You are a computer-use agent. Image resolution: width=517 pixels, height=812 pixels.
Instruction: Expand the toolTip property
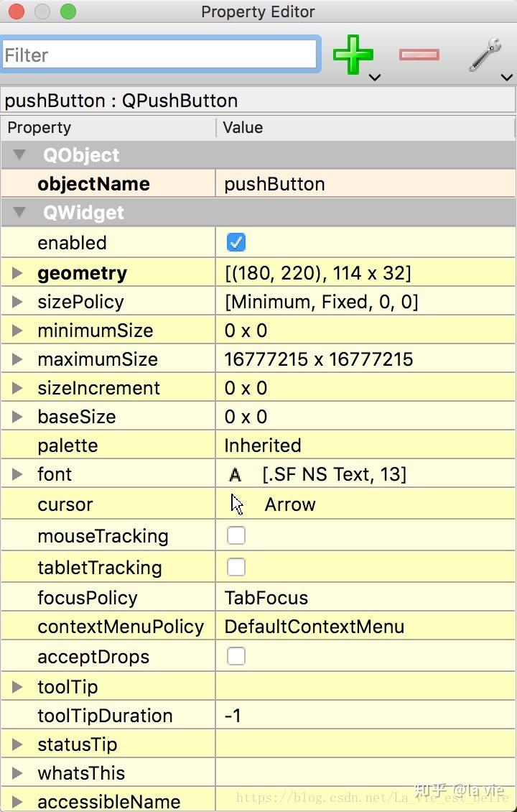coord(17,686)
